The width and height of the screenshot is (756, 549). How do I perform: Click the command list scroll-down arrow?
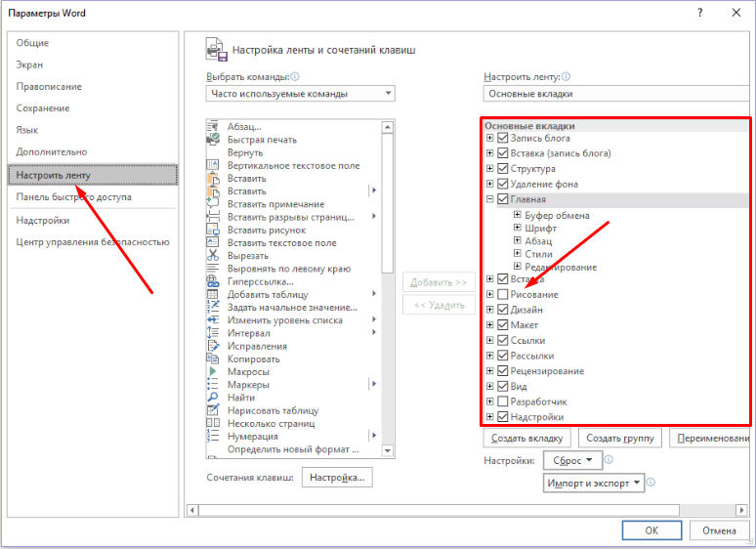[x=388, y=450]
